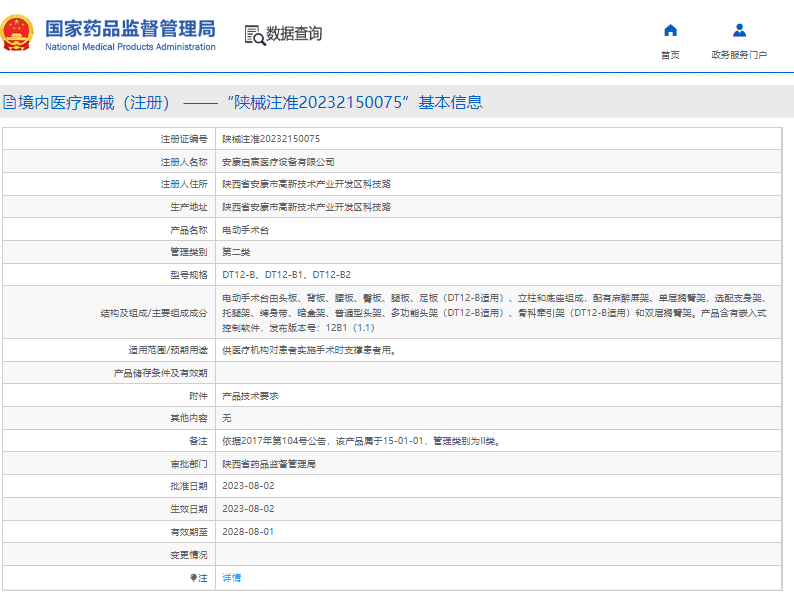Click the 首页 label
Viewport: 794px width, 596px height.
tap(670, 55)
